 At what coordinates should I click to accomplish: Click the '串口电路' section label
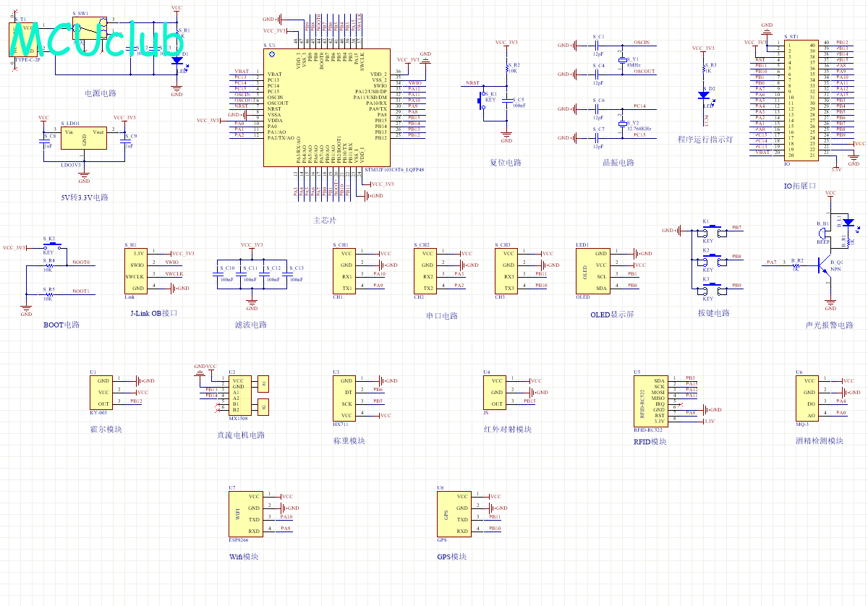pos(442,316)
